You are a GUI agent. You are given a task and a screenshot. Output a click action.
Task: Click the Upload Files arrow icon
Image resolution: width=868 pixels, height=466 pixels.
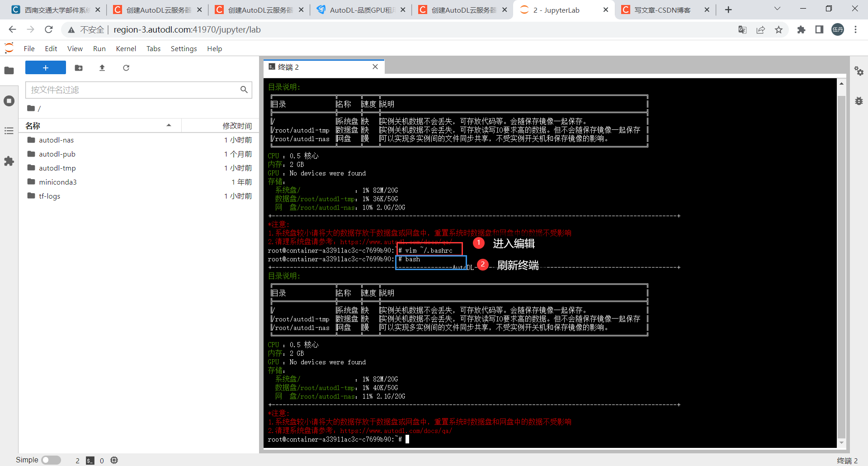click(102, 68)
